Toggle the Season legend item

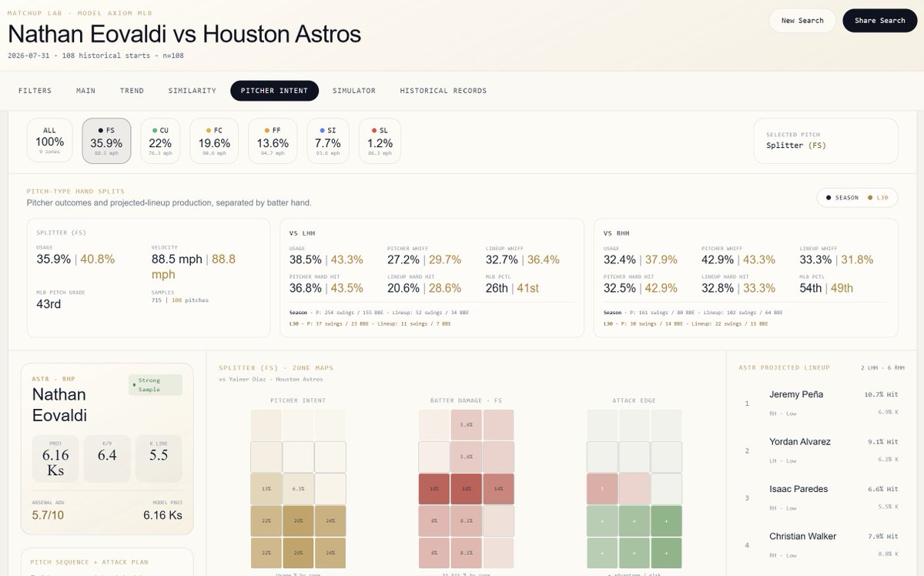click(842, 198)
